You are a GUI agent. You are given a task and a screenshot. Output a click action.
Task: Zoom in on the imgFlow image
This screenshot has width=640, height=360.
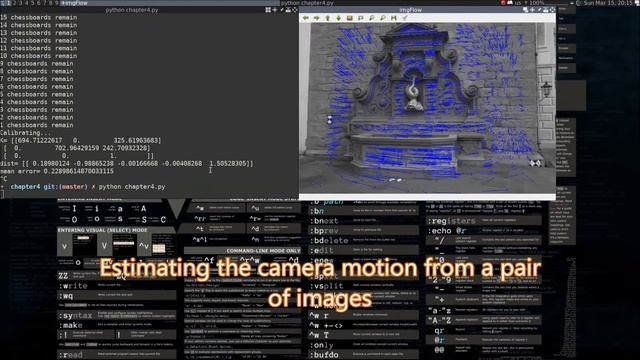[x=371, y=18]
